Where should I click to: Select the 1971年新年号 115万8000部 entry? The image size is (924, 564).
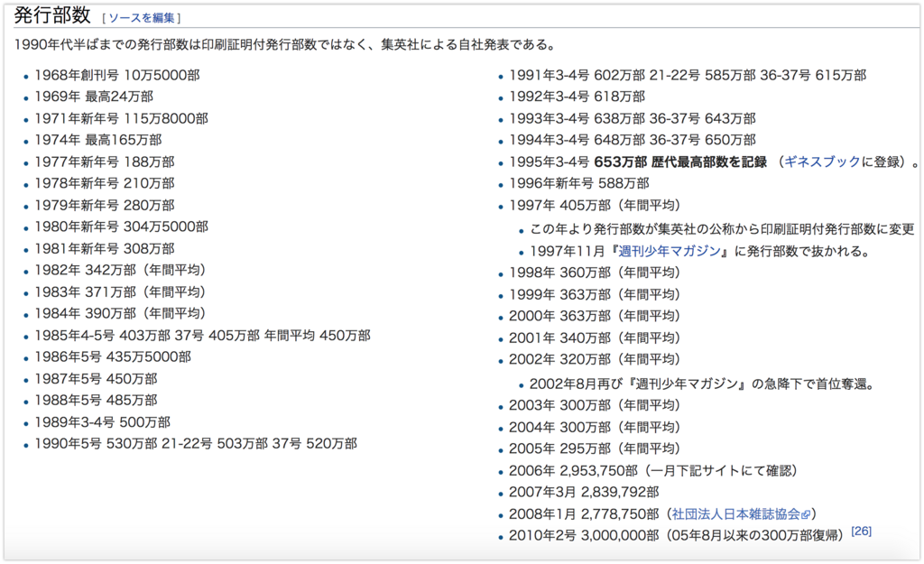122,118
